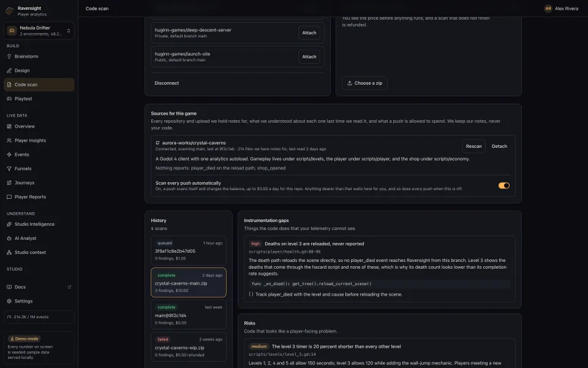Image resolution: width=588 pixels, height=368 pixels.
Task: Toggle Scan every push automatically off
Action: tap(503, 185)
